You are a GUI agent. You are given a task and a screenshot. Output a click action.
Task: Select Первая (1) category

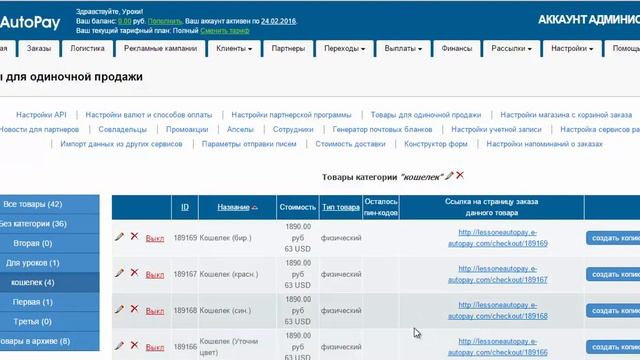click(x=49, y=302)
